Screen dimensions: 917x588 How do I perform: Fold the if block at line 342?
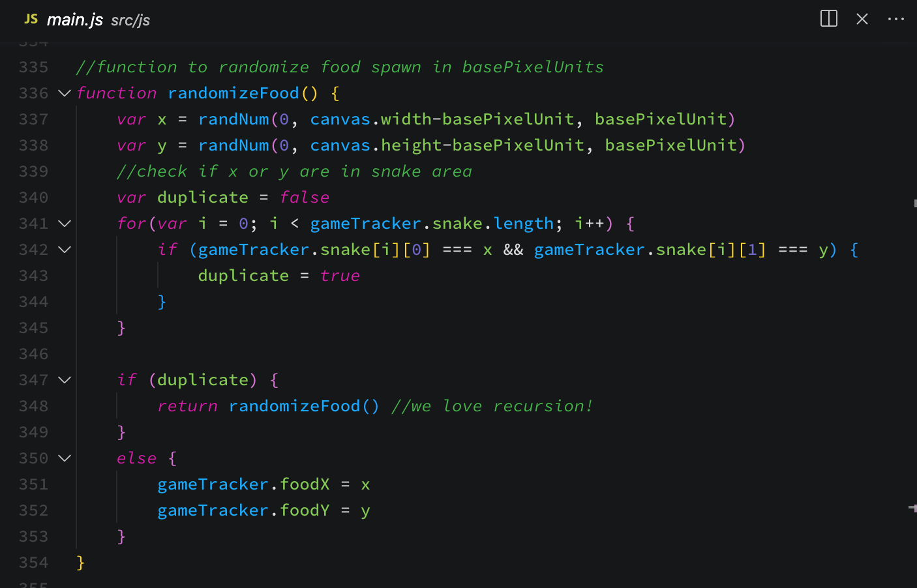tap(64, 250)
